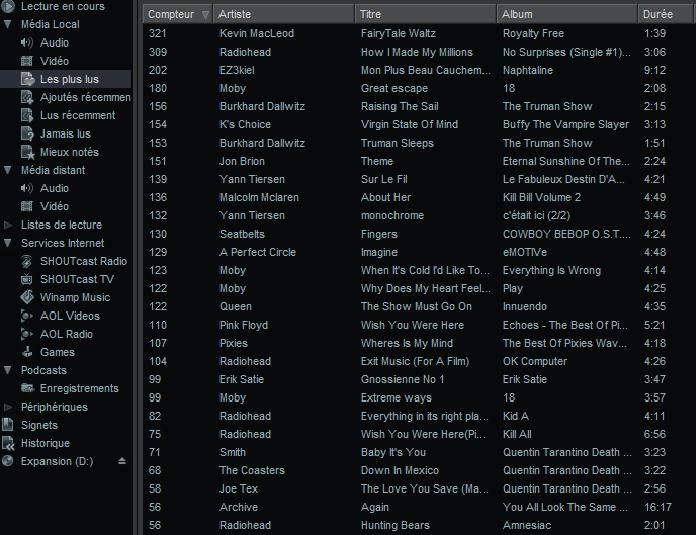The image size is (696, 535).
Task: Click the AOL Videos icon
Action: [27, 316]
